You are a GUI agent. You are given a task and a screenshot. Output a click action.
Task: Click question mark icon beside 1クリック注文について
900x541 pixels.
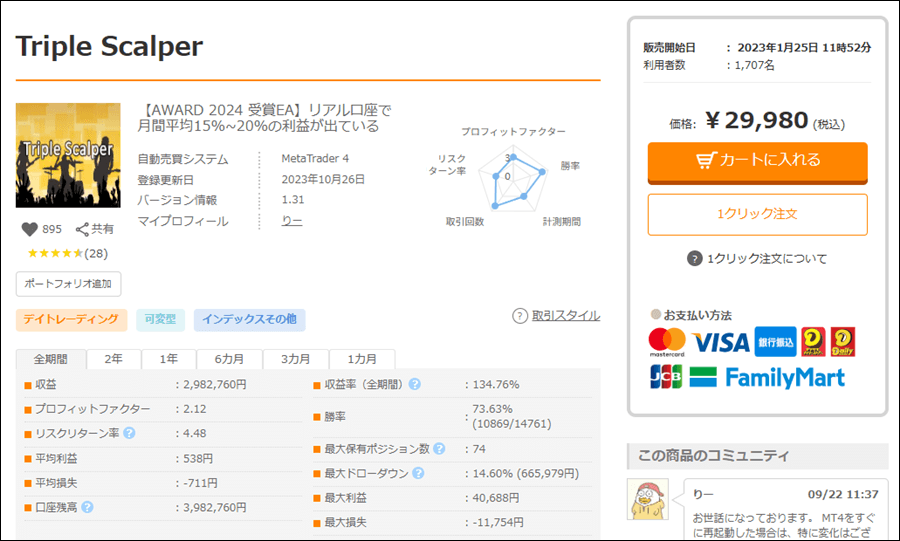[x=695, y=259]
